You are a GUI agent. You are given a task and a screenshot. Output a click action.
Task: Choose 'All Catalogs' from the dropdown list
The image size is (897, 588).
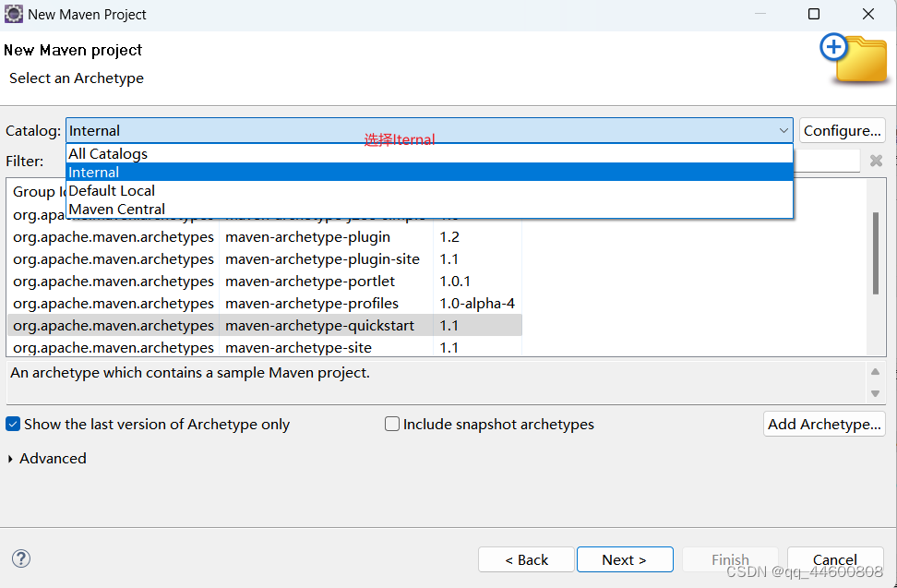(430, 153)
